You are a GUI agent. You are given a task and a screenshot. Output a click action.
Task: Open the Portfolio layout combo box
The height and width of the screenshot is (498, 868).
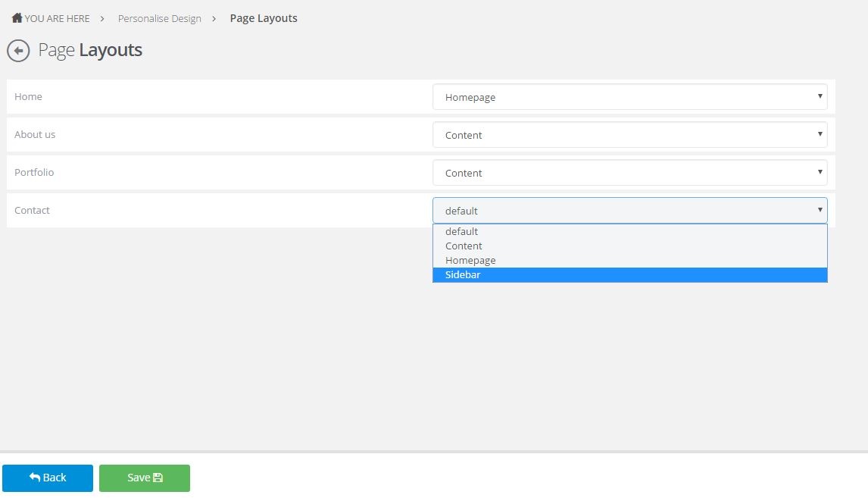pyautogui.click(x=629, y=173)
